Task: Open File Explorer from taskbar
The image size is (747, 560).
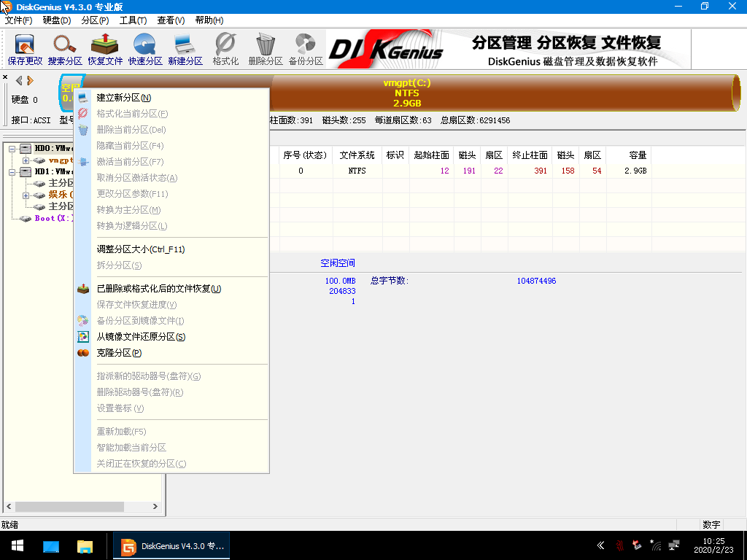Action: (x=85, y=545)
